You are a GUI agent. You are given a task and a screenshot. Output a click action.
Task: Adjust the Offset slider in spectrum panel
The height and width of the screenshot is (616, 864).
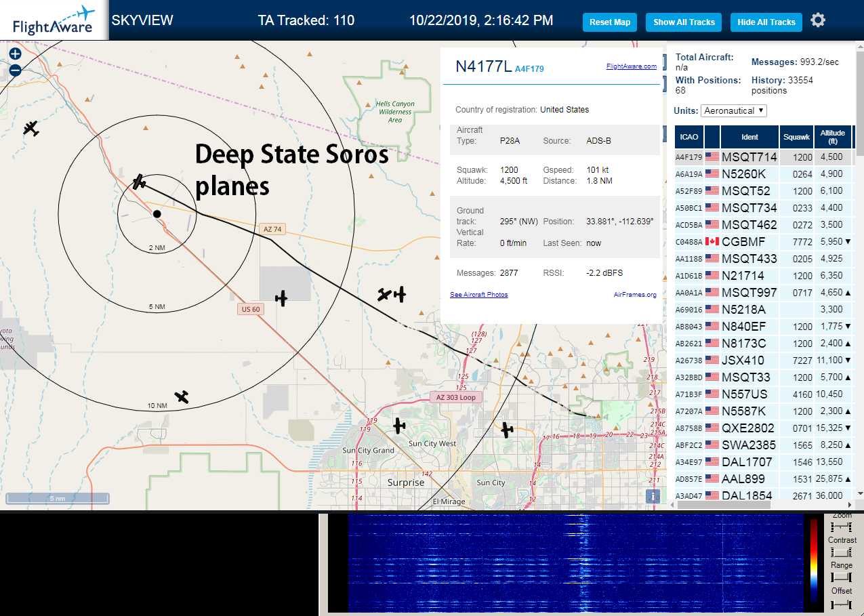[x=841, y=603]
